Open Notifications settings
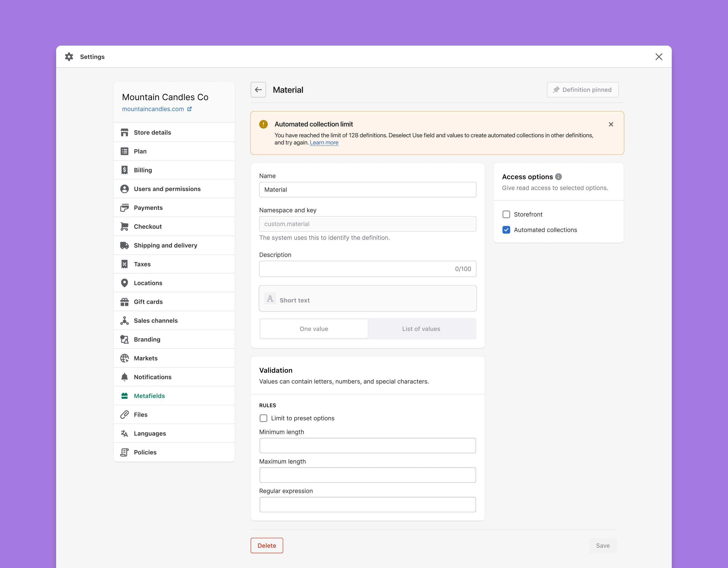Viewport: 728px width, 568px height. pos(174,377)
